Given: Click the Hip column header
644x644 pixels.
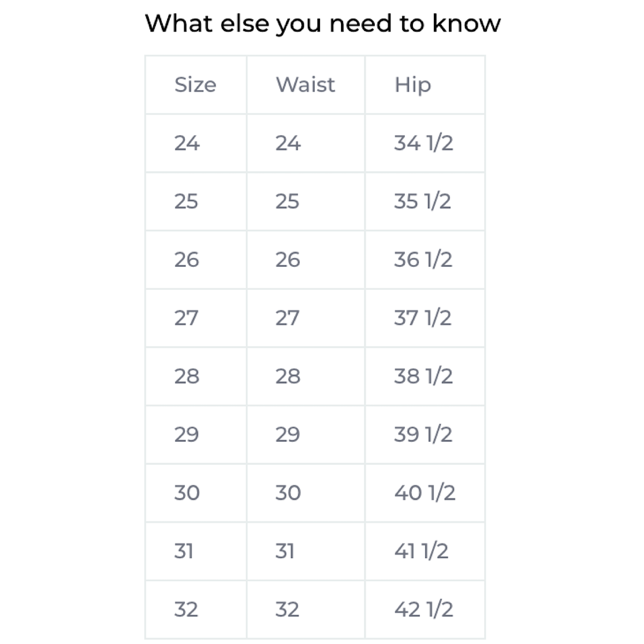Looking at the screenshot, I should (412, 85).
